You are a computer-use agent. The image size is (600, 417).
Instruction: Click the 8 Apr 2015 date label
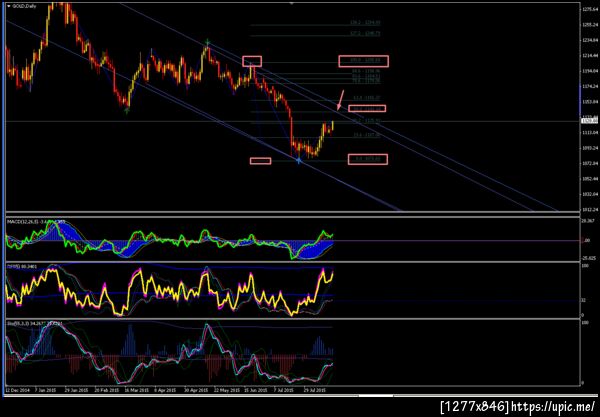pos(165,391)
